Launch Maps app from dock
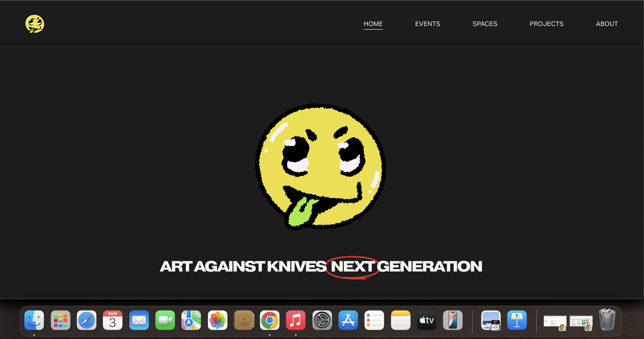The width and height of the screenshot is (644, 339). (x=191, y=320)
